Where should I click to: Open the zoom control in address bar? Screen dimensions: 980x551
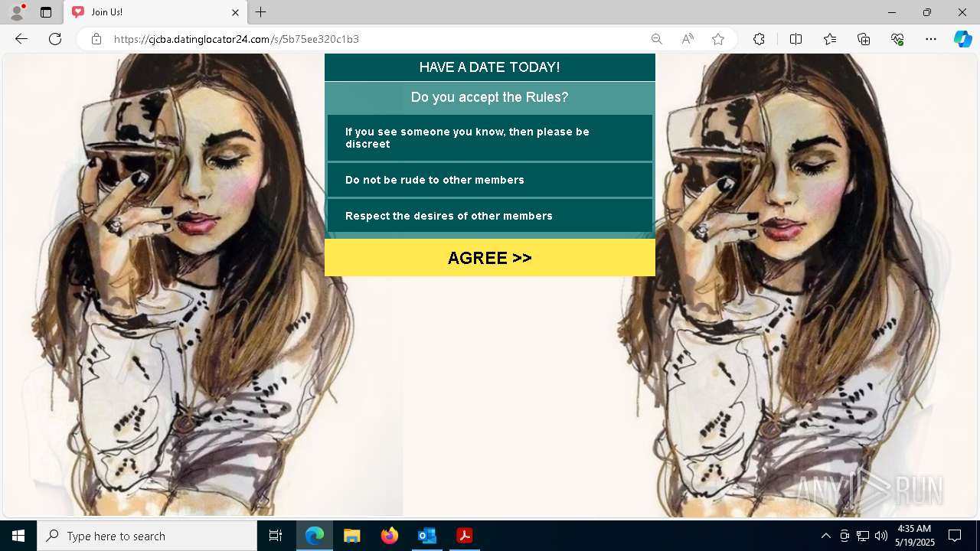tap(657, 39)
